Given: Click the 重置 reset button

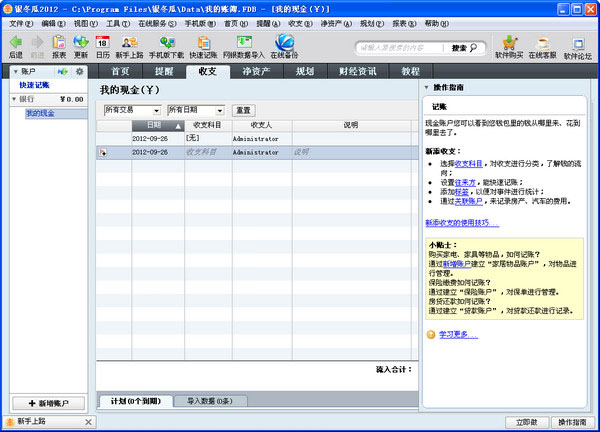Looking at the screenshot, I should (x=243, y=109).
